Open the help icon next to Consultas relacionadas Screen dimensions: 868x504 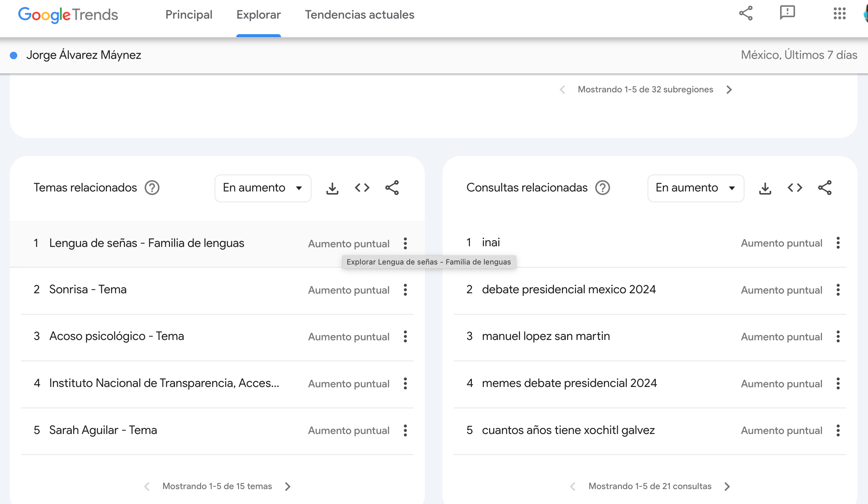[x=603, y=188]
